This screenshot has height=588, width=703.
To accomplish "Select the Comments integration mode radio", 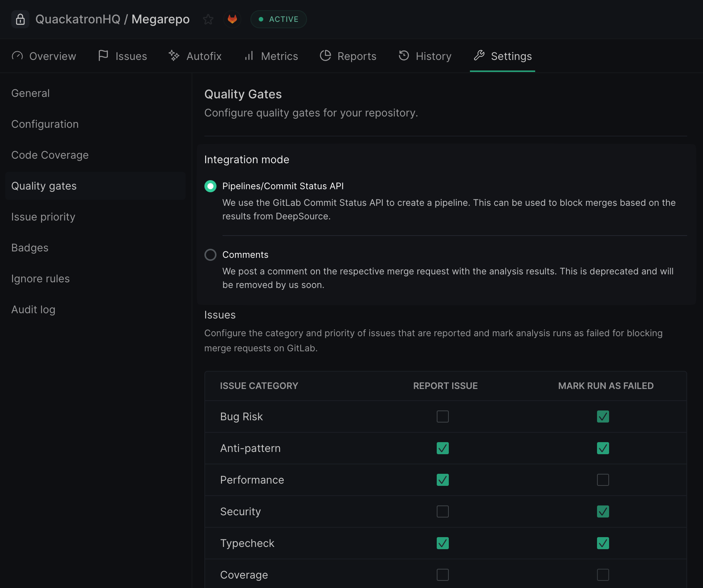I will [210, 255].
